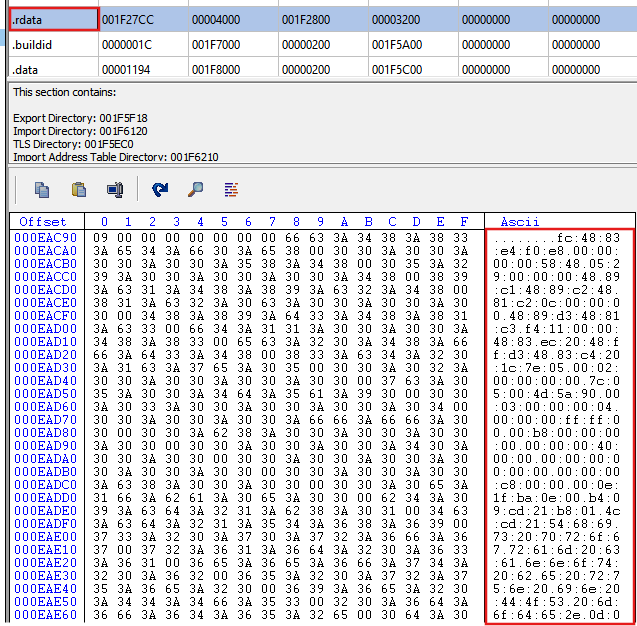Click the Ascii column header
Viewport: 637px width, 626px height.
520,222
